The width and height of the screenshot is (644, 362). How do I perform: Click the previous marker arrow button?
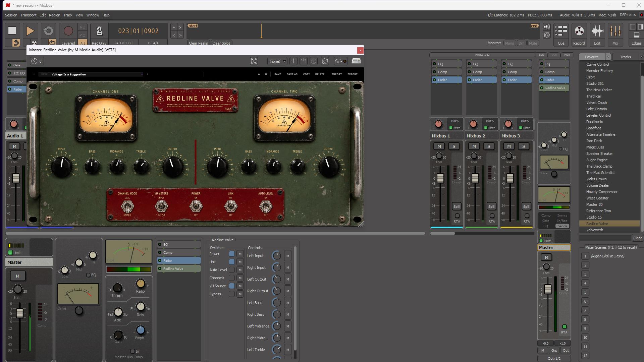click(174, 35)
